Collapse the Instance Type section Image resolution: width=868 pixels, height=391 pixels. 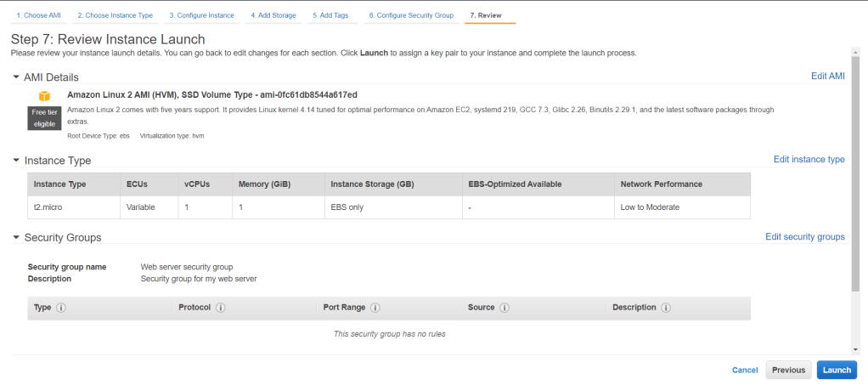[x=16, y=161]
